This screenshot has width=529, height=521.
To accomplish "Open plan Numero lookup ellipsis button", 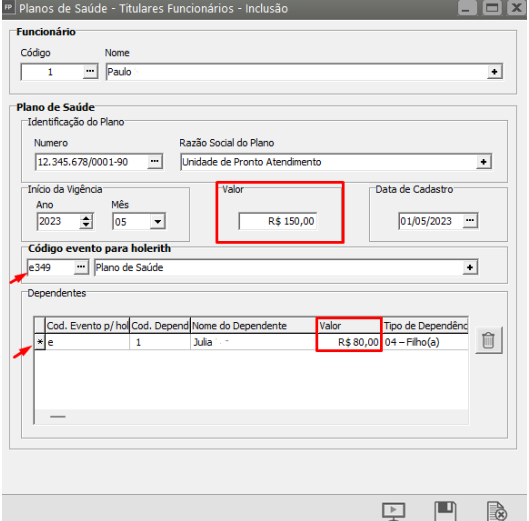I will pos(155,161).
